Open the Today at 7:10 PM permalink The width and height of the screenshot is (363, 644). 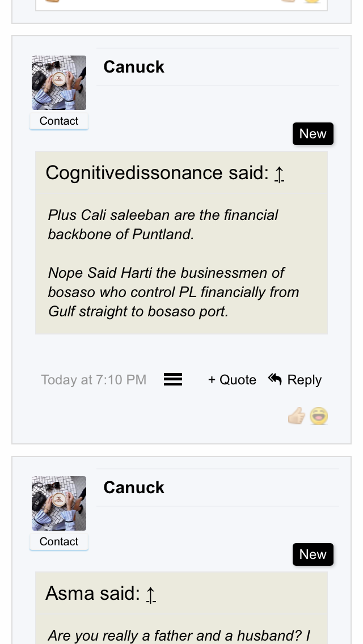94,380
